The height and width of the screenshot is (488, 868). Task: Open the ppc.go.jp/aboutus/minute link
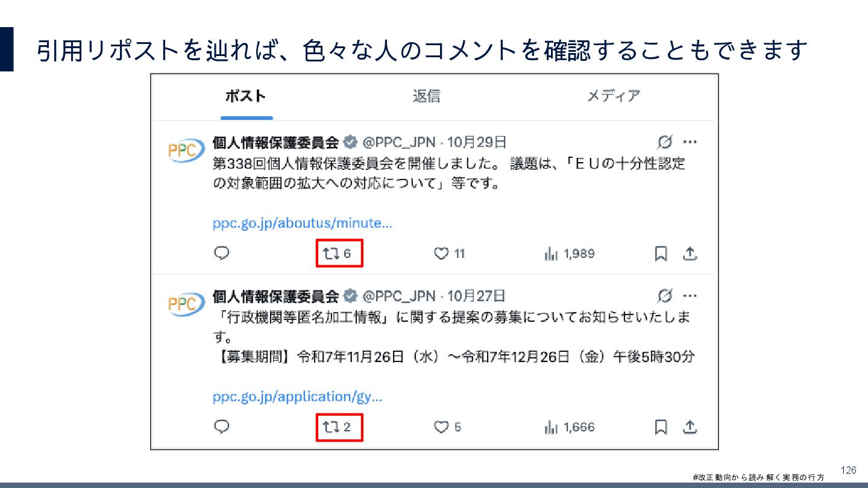point(302,224)
